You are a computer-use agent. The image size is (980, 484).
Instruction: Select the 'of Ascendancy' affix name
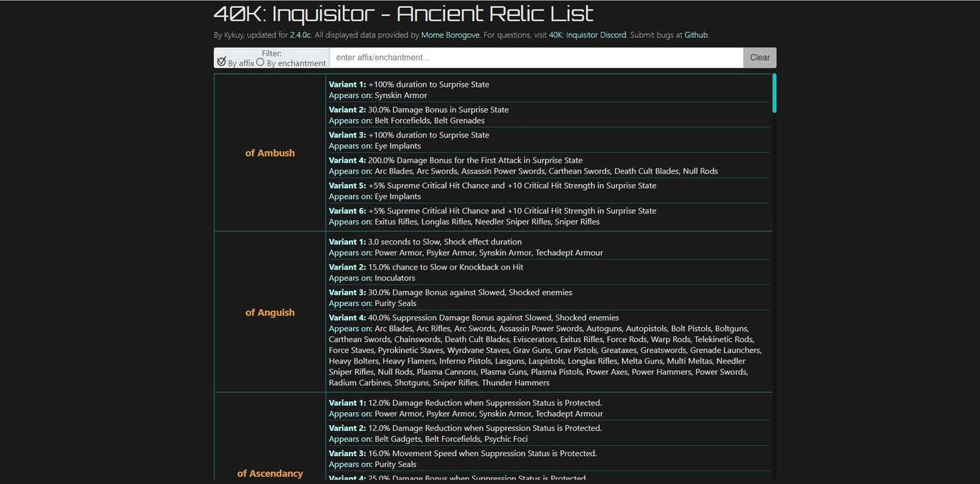(270, 473)
